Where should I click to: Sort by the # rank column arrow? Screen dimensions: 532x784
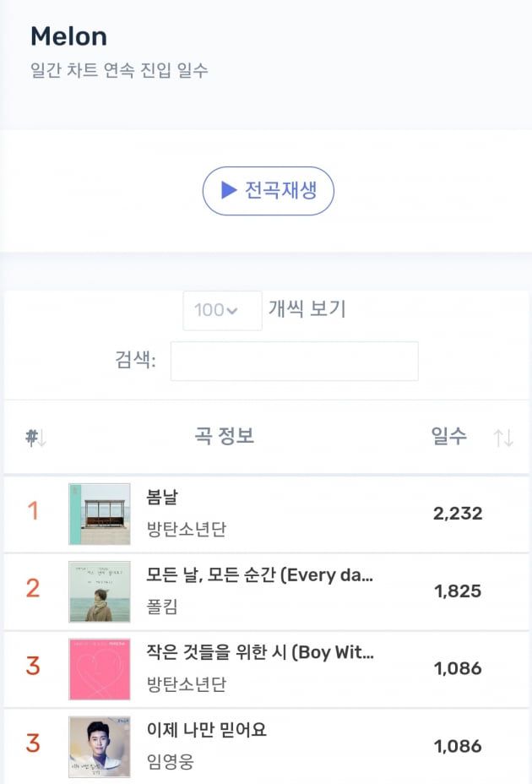pos(35,438)
